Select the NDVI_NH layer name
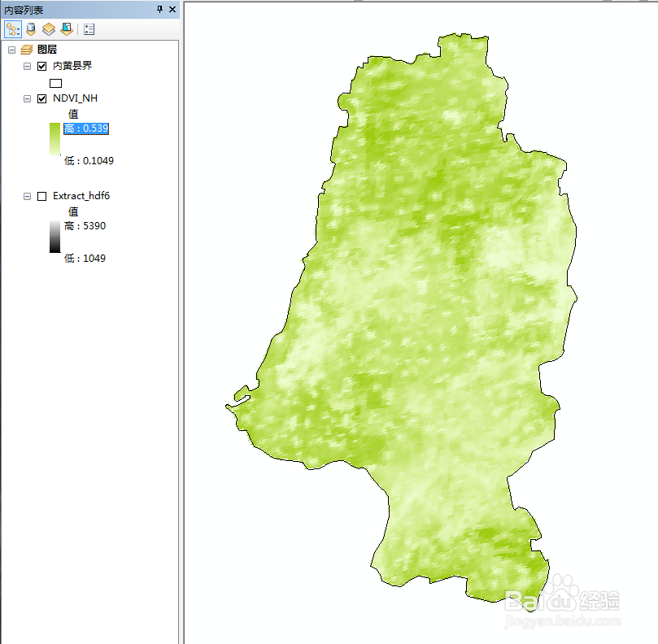The height and width of the screenshot is (644, 658). 75,98
